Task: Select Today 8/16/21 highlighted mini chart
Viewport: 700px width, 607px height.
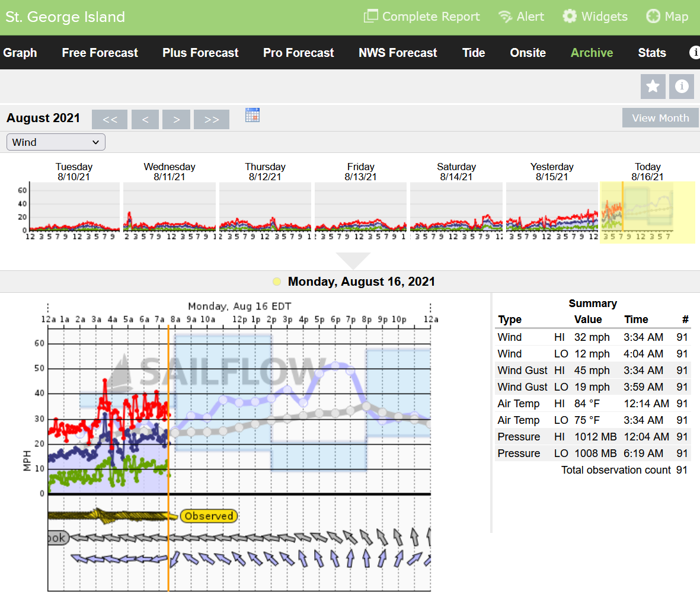Action: pyautogui.click(x=647, y=212)
